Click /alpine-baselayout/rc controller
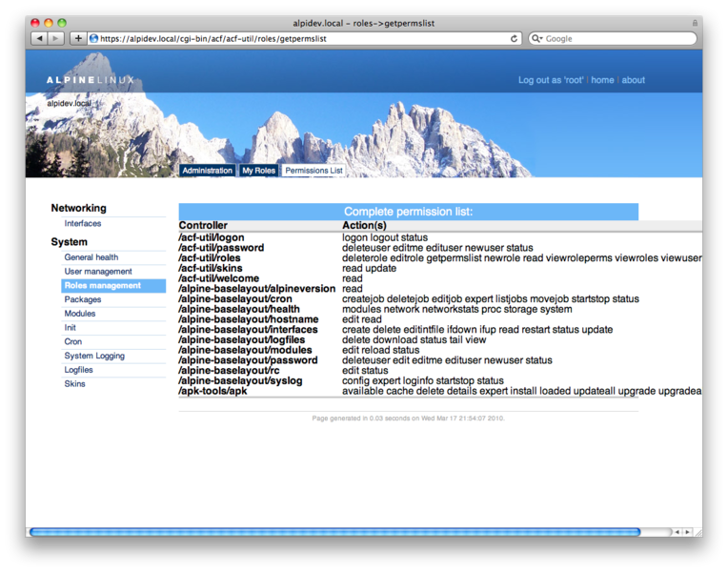Image resolution: width=728 pixels, height=572 pixels. click(229, 370)
